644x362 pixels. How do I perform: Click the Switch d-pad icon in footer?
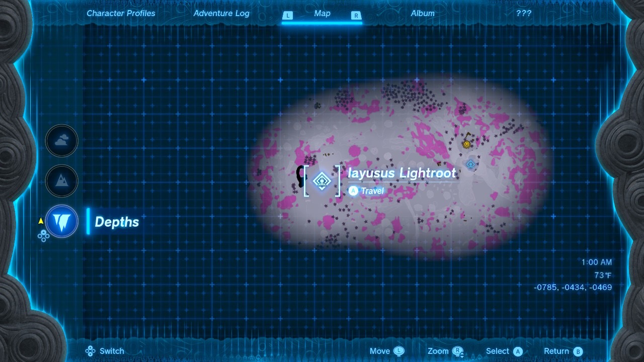(91, 351)
